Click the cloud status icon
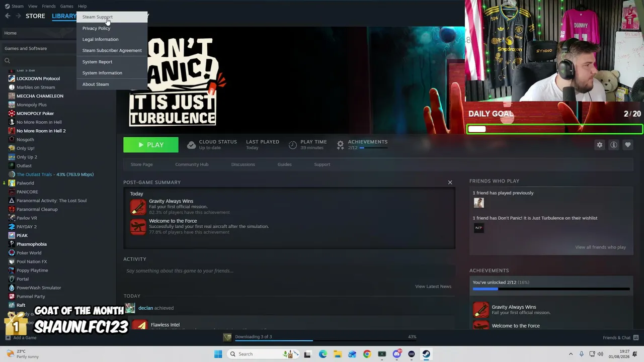Viewport: 644px width, 362px height. click(191, 145)
